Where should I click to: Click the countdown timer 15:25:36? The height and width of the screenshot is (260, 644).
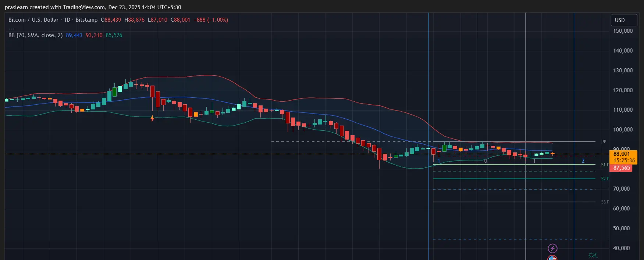(624, 160)
